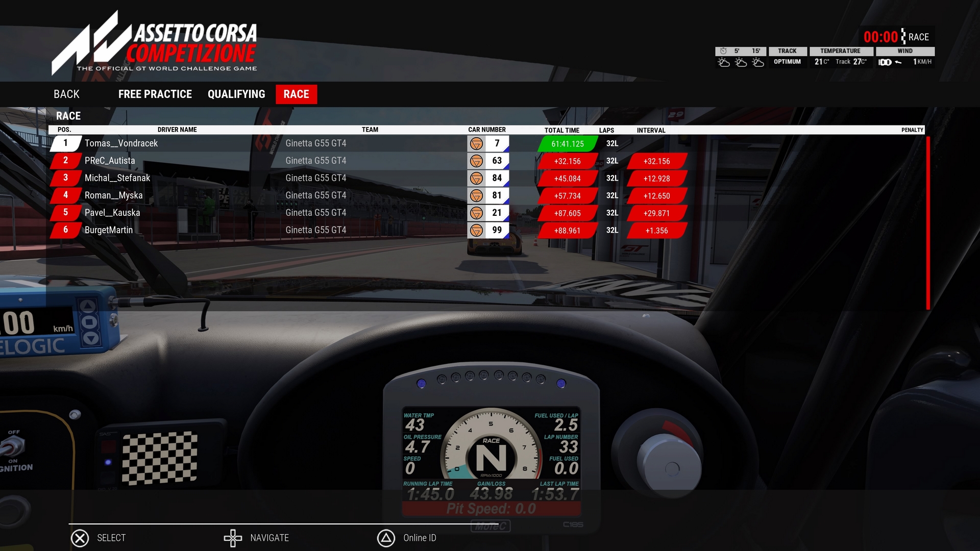Click the 5 minute weather forecast icon
Viewport: 980px width, 551px height.
coord(741,62)
